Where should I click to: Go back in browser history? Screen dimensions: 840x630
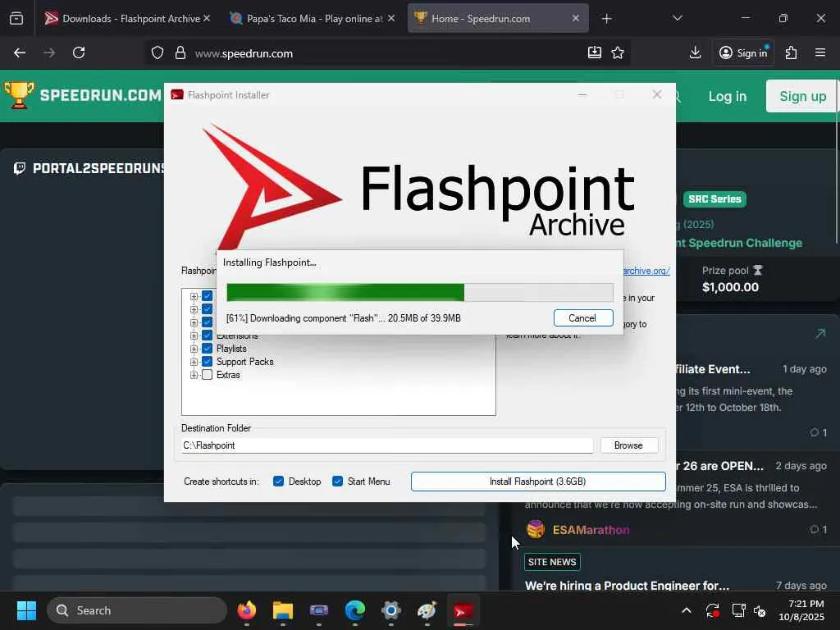click(20, 52)
